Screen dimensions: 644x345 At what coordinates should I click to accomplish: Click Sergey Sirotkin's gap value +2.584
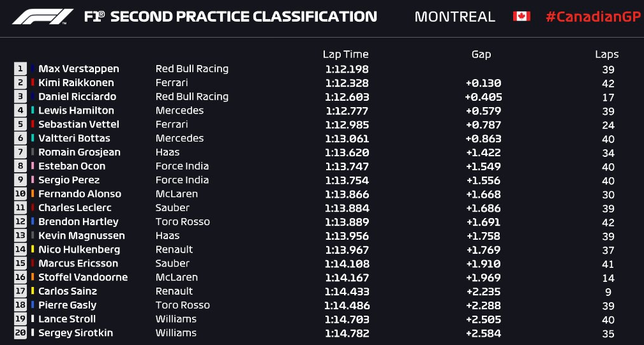point(483,334)
